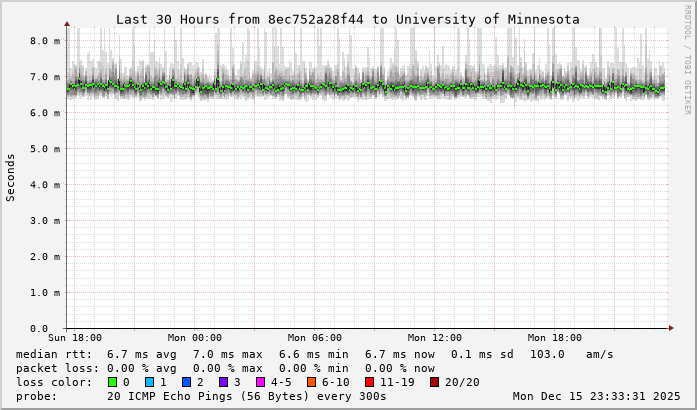The image size is (697, 410).
Task: Select the Mon 06:00 time axis label
Action: tap(314, 338)
